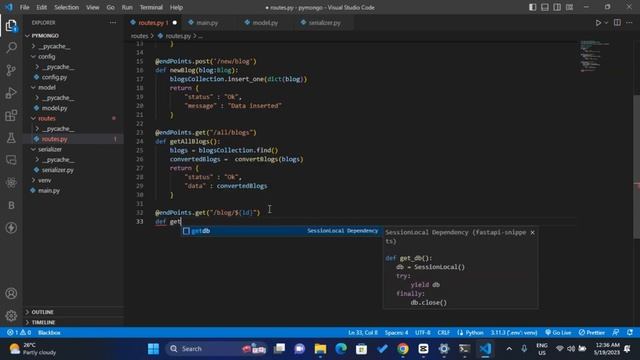
Task: Open the Go menu
Action: point(111,7)
